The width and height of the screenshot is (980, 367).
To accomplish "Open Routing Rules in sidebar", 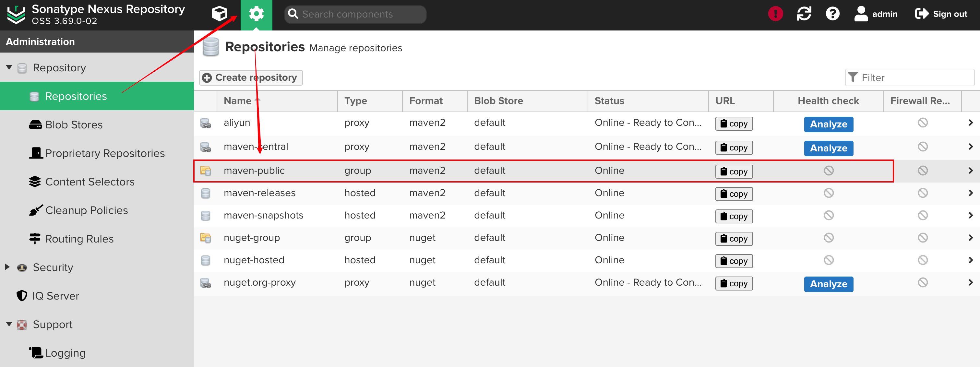I will coord(79,239).
